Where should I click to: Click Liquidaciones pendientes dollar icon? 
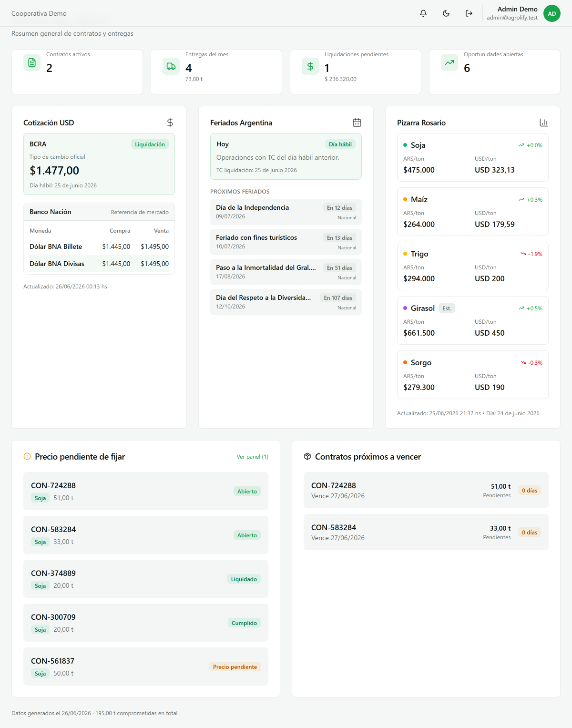[x=310, y=66]
